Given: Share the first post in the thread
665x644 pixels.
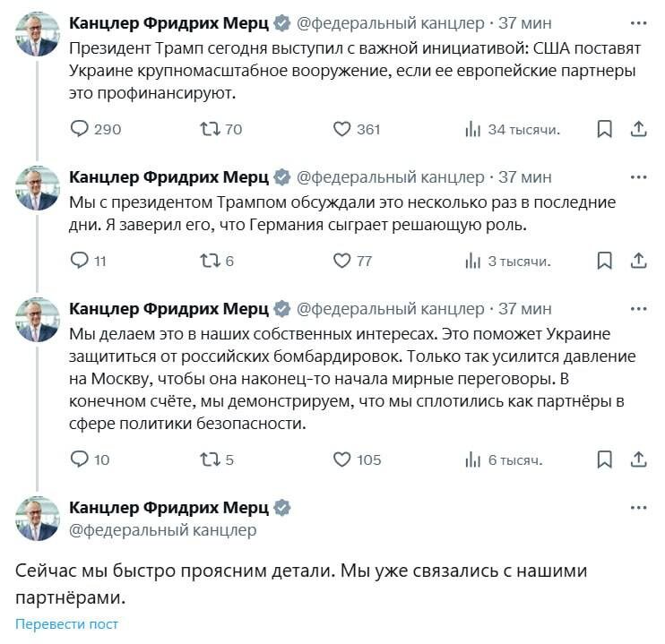Looking at the screenshot, I should tap(638, 130).
